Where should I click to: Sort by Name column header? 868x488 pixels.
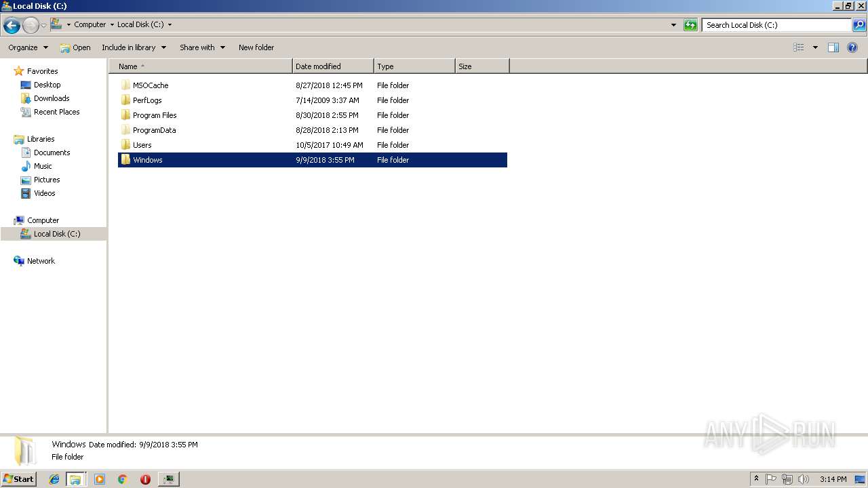tap(201, 66)
